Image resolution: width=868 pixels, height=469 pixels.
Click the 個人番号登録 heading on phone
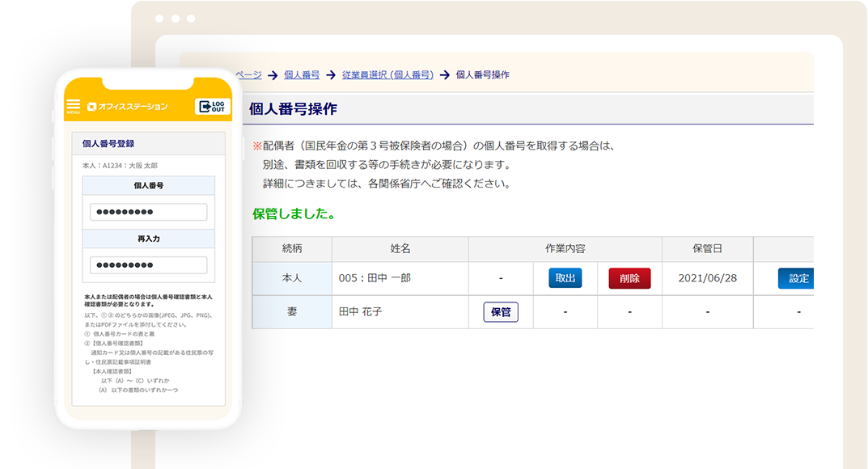pos(108,144)
